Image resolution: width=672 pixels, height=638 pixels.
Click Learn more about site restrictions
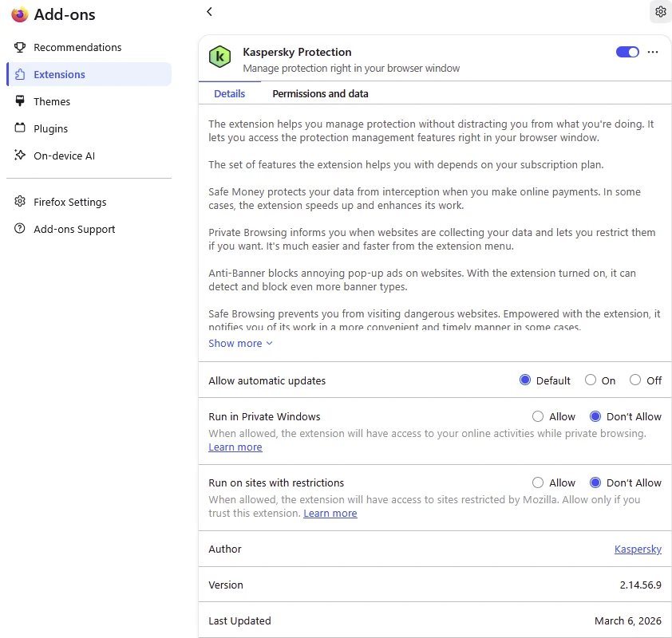[x=330, y=513]
